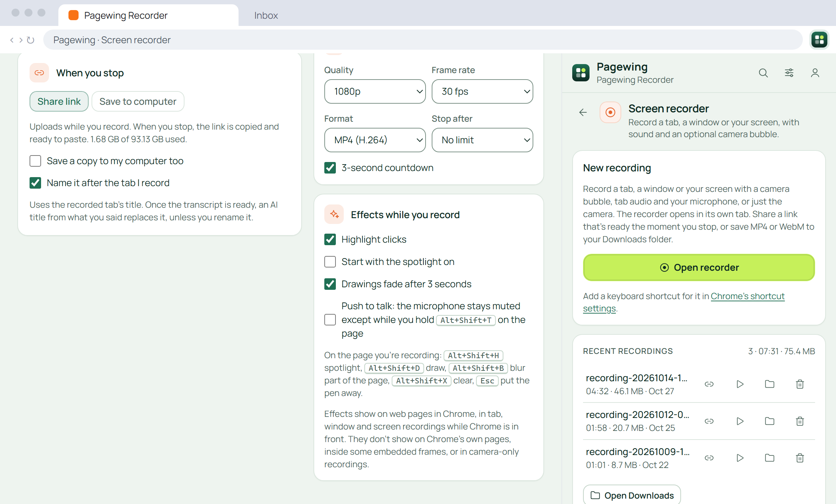Enable Save a copy to my computer too
836x504 pixels.
pos(35,161)
